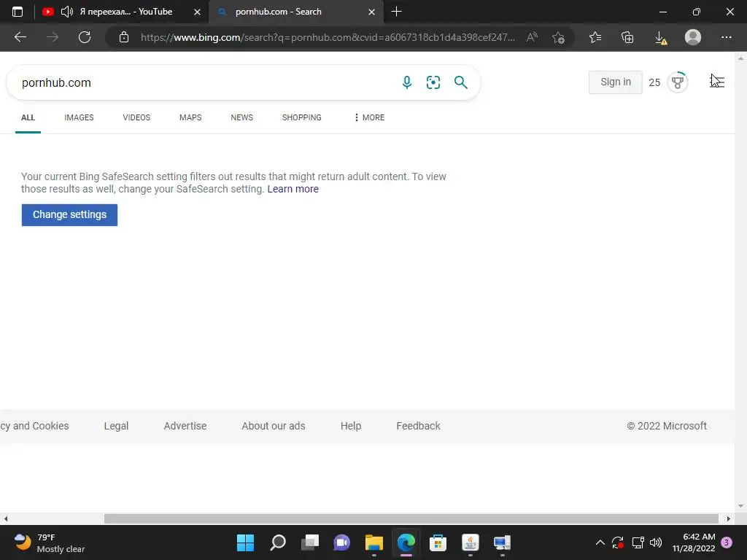View site information lock icon
This screenshot has height=560, width=747.
[124, 37]
